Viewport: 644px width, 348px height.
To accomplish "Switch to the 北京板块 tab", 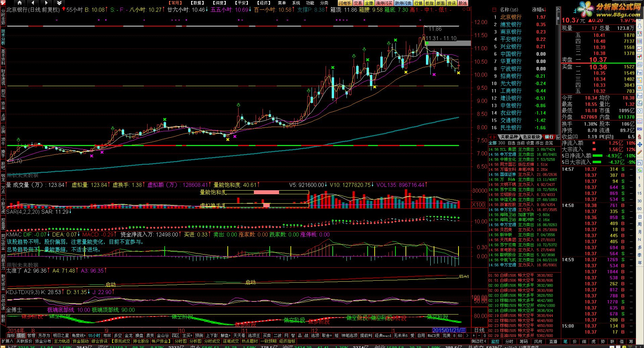I will pos(531,137).
